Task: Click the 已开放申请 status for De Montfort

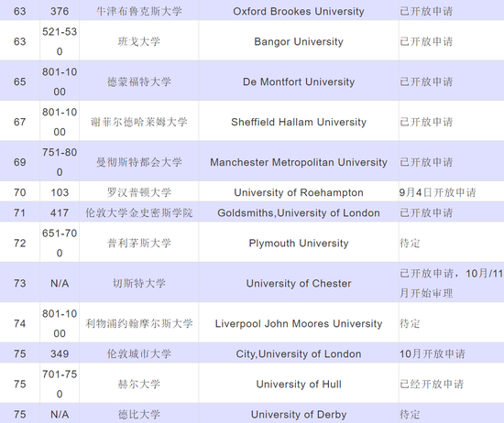Action: (426, 81)
